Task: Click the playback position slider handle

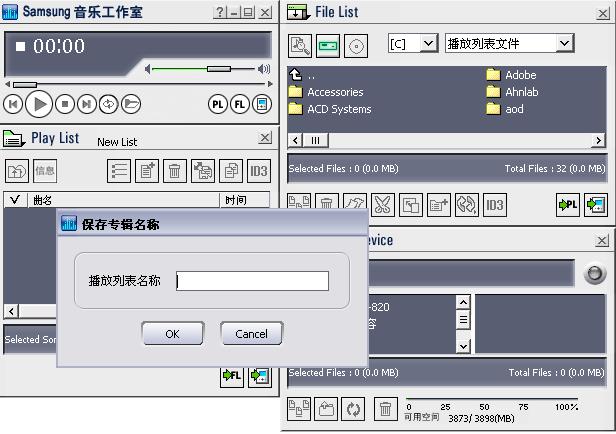Action: pos(25,84)
